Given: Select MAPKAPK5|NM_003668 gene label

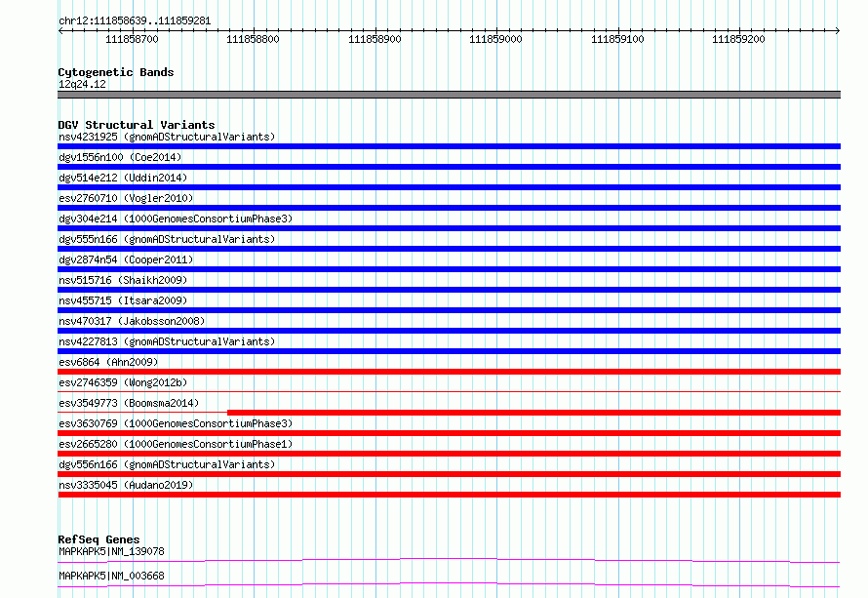Looking at the screenshot, I should coord(111,576).
